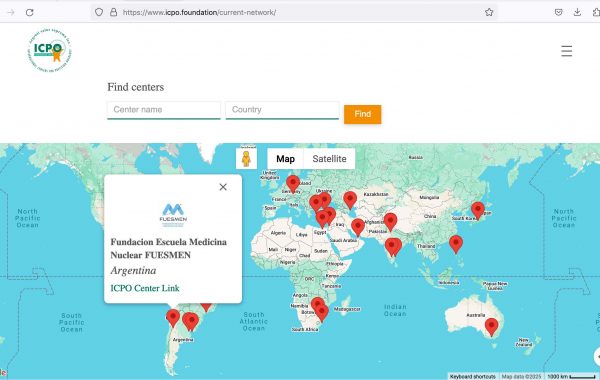The height and width of the screenshot is (380, 600).
Task: Close the FUESMEN info popup
Action: point(223,187)
